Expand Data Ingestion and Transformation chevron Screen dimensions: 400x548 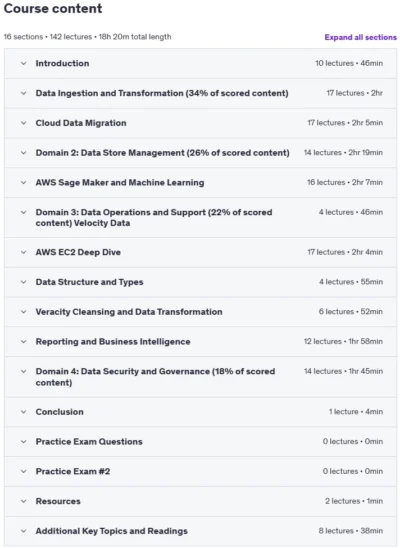click(23, 93)
